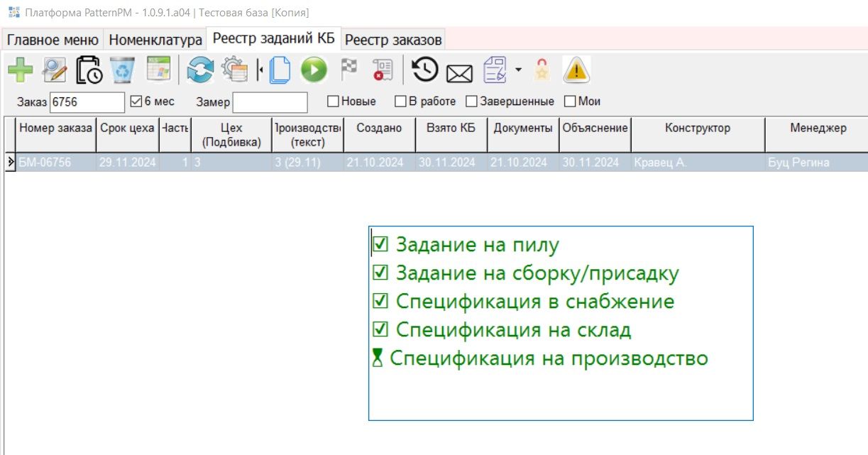Open dropdown arrow beside document-sign icon
Image resolution: width=868 pixels, height=455 pixels.
518,70
